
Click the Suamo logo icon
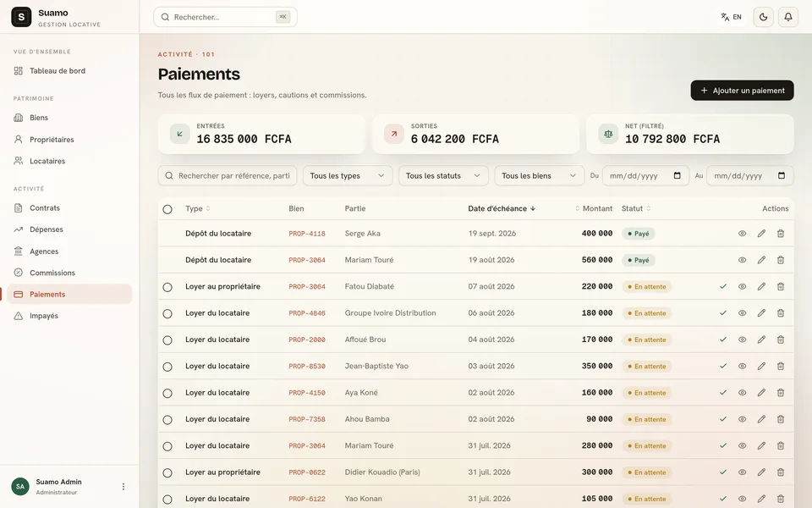point(21,17)
